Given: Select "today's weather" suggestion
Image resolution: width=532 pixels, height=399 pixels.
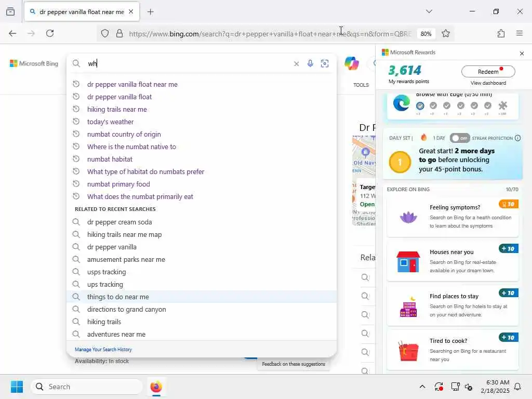Looking at the screenshot, I should click(202, 122).
